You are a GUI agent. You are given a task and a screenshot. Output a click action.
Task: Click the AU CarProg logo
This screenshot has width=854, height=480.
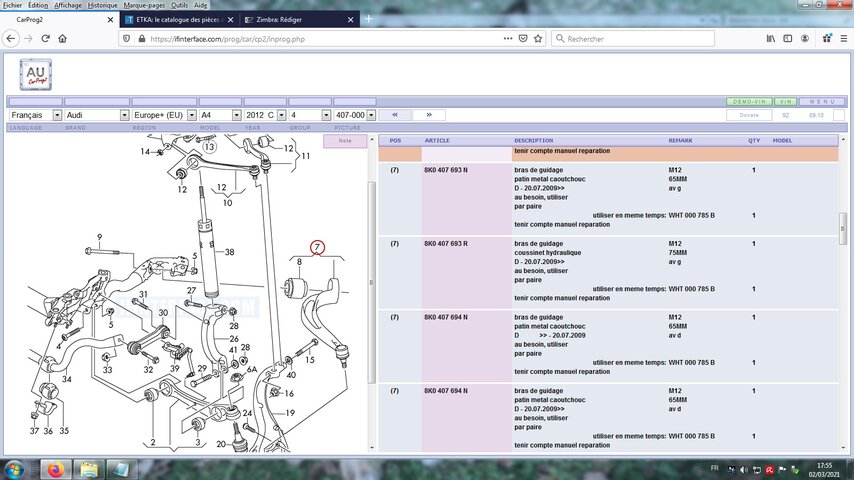coord(35,74)
